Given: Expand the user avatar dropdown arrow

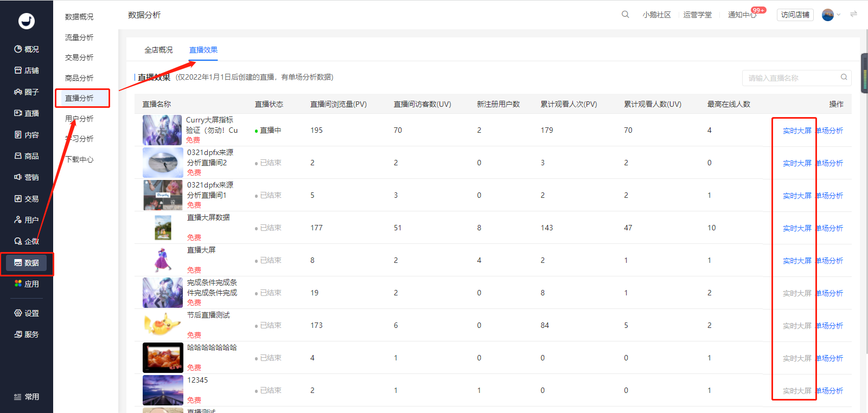Looking at the screenshot, I should point(839,15).
